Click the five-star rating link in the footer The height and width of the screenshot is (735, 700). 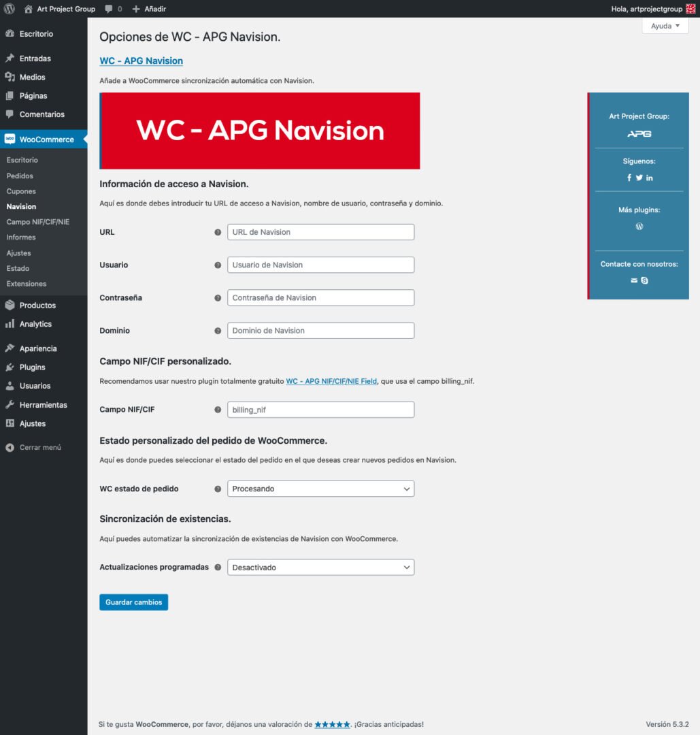click(332, 725)
